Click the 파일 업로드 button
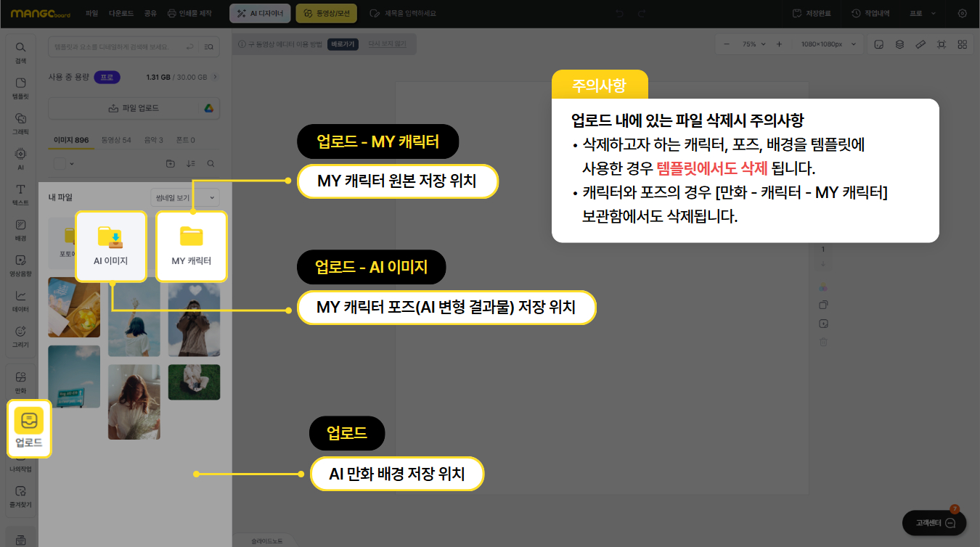The image size is (980, 547). click(134, 108)
